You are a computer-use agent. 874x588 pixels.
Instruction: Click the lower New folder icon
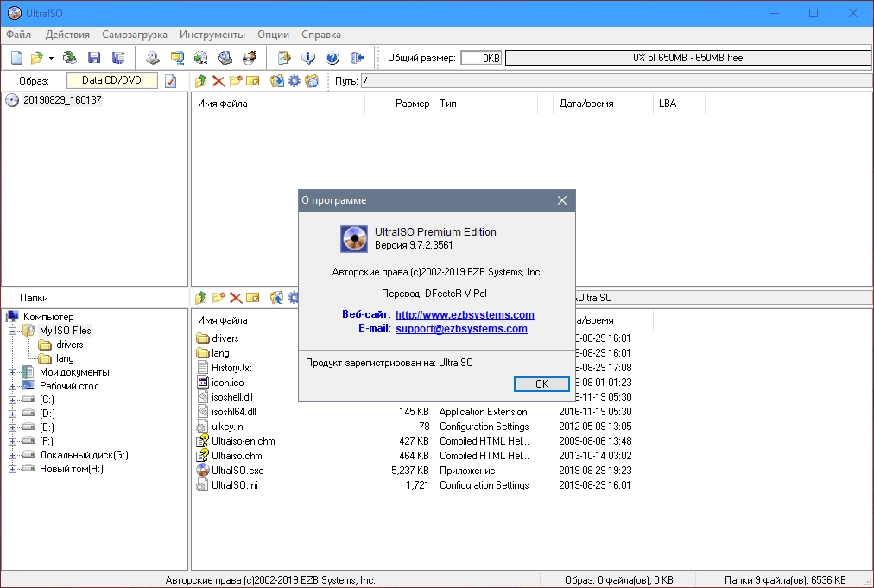pos(218,298)
